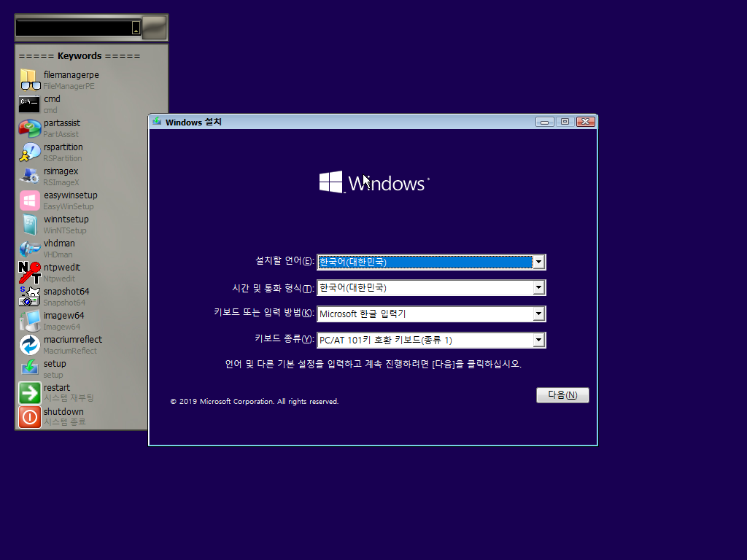The height and width of the screenshot is (560, 747).
Task: Click the rspartition keyword text
Action: 63,147
